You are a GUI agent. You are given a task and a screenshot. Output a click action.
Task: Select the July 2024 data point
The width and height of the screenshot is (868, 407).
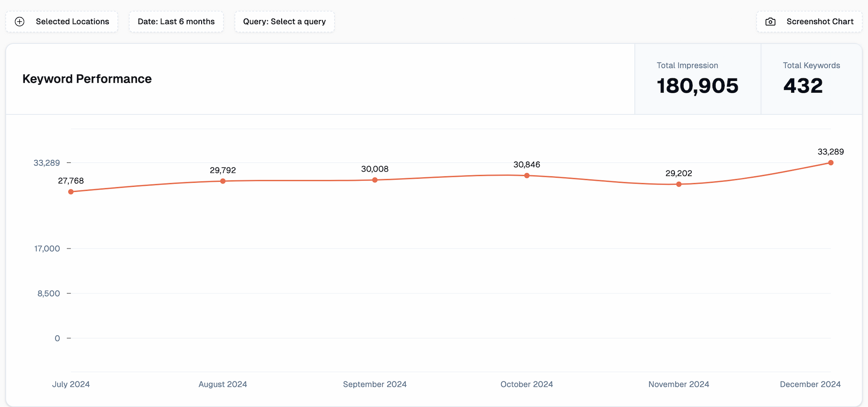tap(71, 192)
